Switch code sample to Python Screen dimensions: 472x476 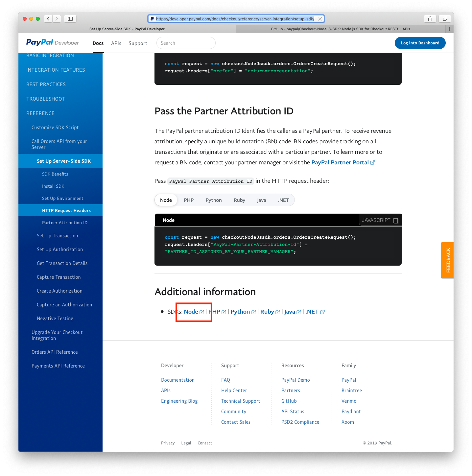214,200
